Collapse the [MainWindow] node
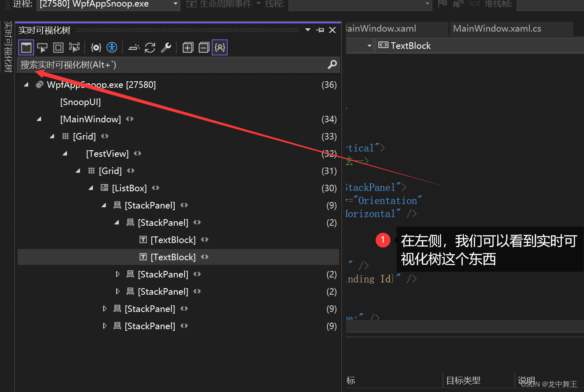Image resolution: width=584 pixels, height=392 pixels. (x=39, y=119)
